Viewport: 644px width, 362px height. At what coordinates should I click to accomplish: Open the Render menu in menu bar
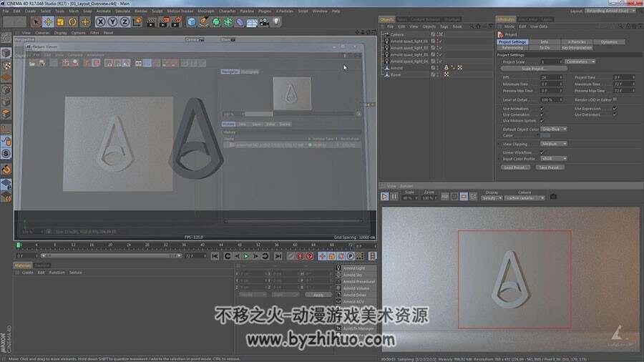pos(141,11)
